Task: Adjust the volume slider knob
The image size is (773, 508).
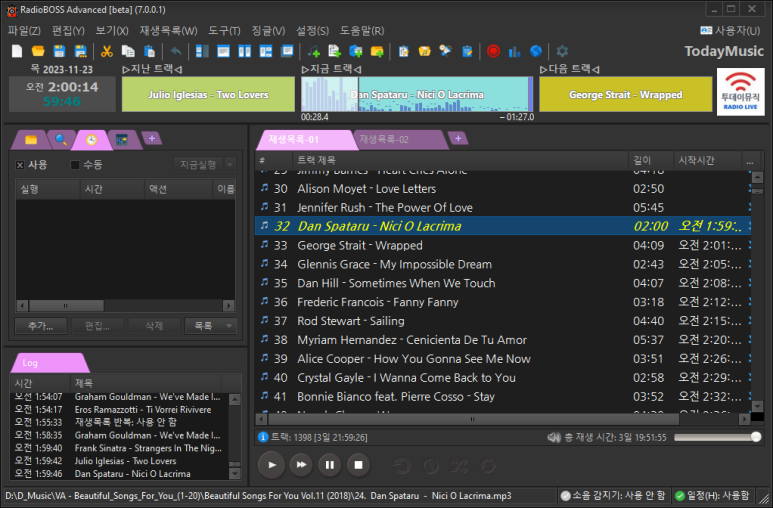Action: click(x=756, y=437)
